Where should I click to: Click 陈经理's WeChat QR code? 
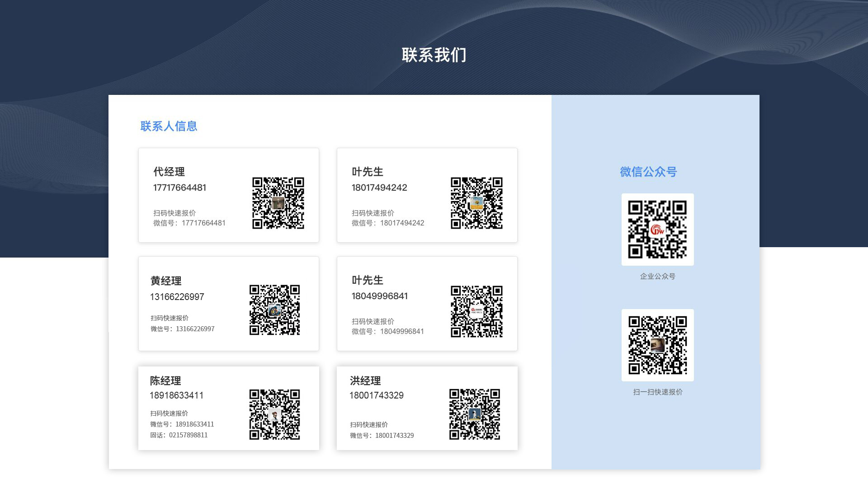pos(274,414)
